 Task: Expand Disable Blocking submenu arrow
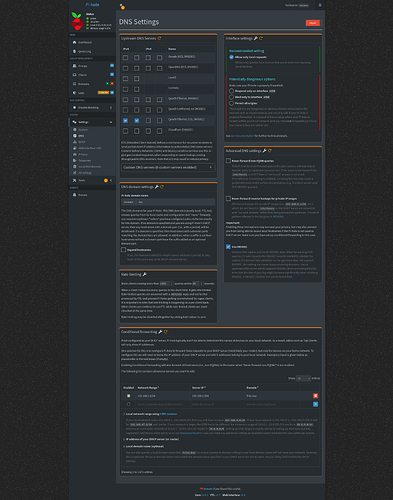pyautogui.click(x=111, y=107)
